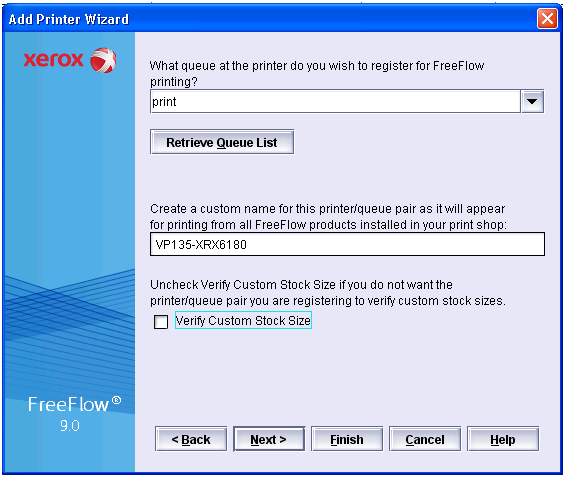
Task: Go to the previous step with Back
Action: tap(191, 439)
